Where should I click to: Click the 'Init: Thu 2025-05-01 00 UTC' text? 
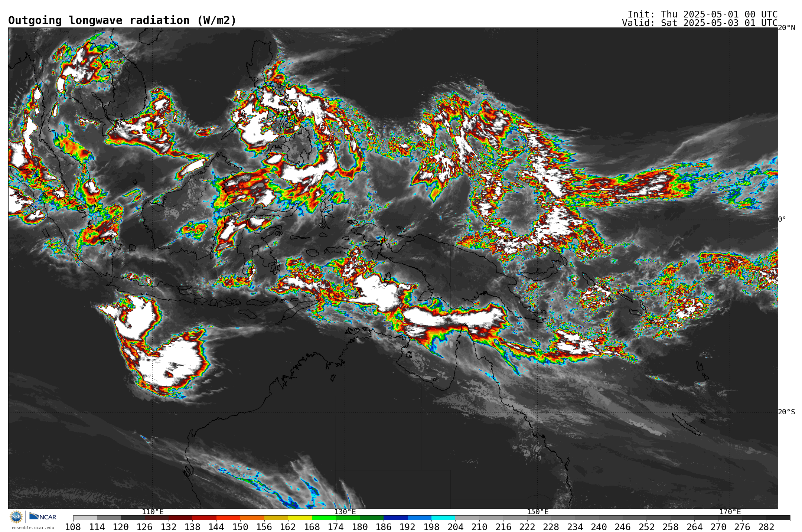(702, 14)
